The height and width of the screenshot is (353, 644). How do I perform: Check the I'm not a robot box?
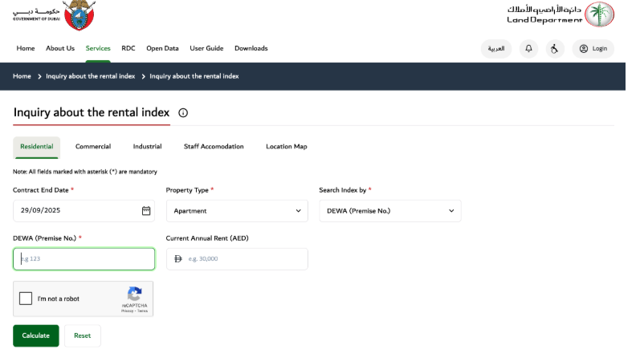coord(26,298)
